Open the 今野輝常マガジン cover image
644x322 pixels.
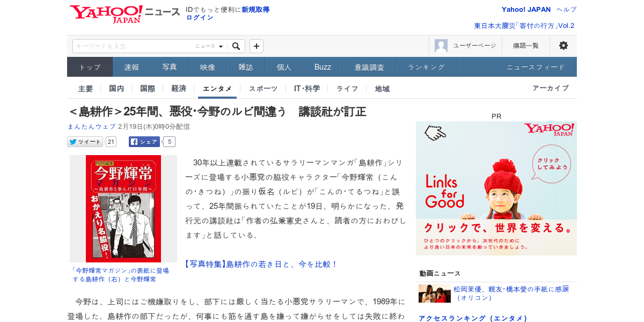[123, 209]
